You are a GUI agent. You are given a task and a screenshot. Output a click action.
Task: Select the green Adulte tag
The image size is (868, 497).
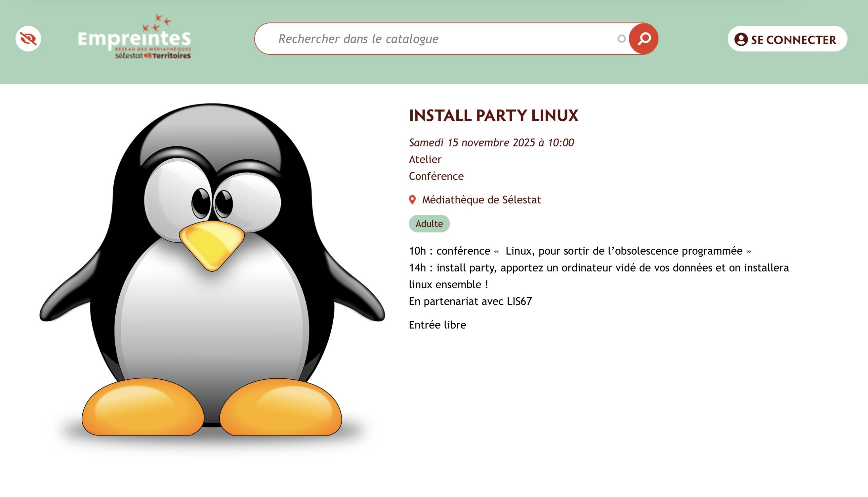(x=429, y=223)
